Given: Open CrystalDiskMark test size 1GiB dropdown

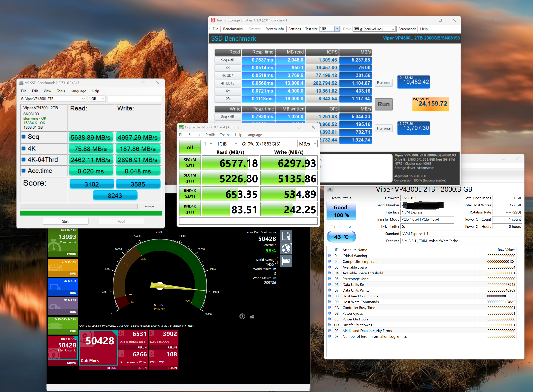Looking at the screenshot, I should 227,144.
